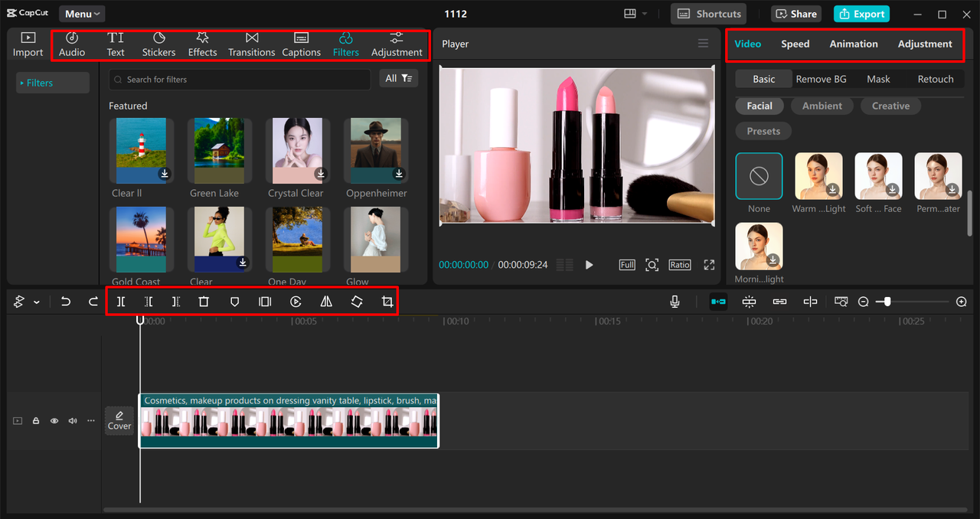The image size is (980, 519).
Task: Open the Retouch sub-tab
Action: [936, 79]
